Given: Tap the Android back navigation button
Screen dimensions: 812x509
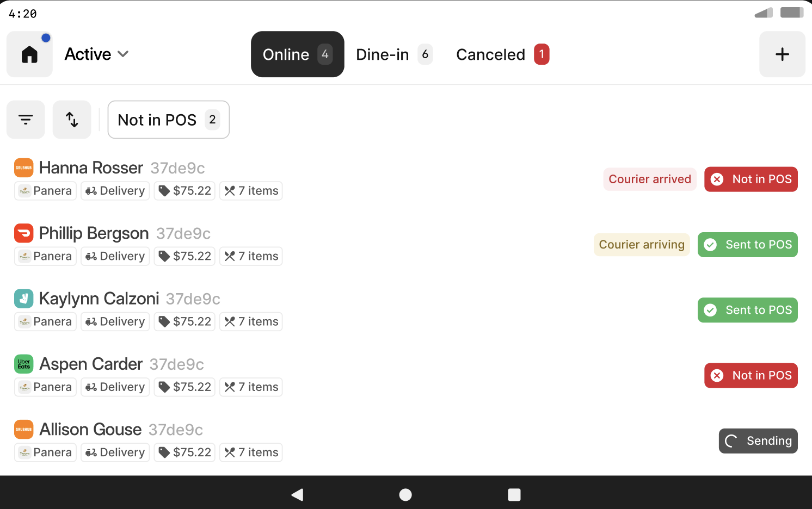Looking at the screenshot, I should tap(298, 494).
